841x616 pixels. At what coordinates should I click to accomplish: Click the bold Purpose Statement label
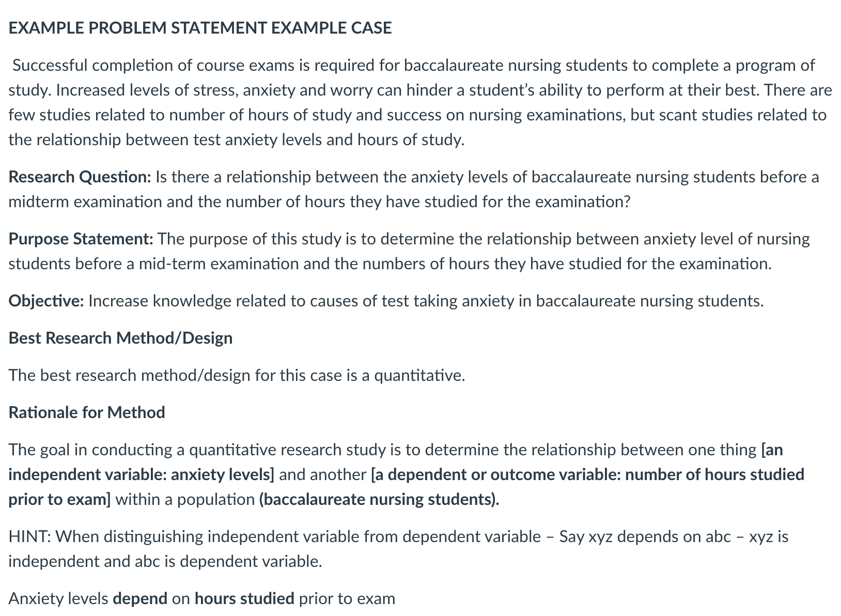(x=81, y=239)
